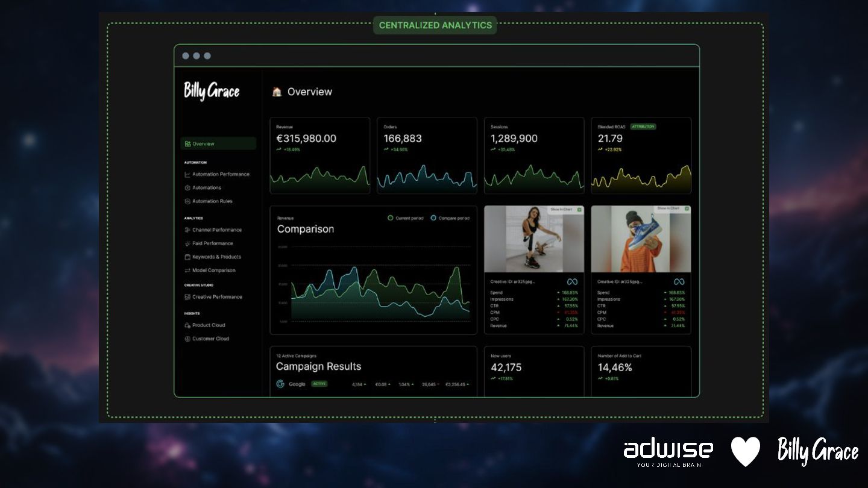Click the 14,46% Add to Cart value

coord(615,368)
